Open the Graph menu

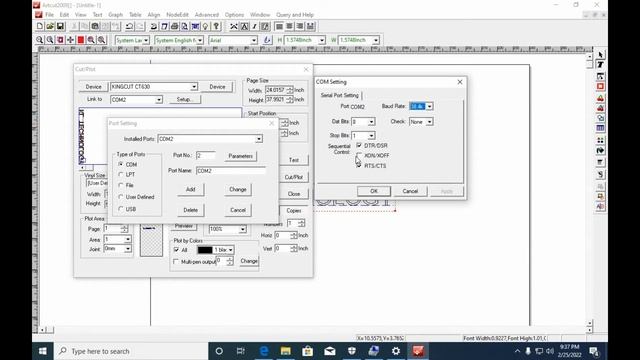tap(116, 15)
